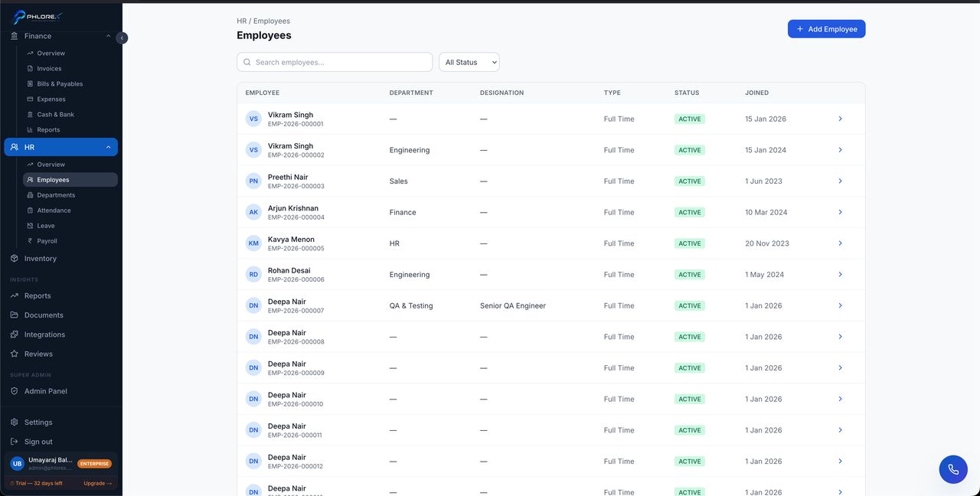This screenshot has width=980, height=496.
Task: Click employee ID EMP-2026-000010
Action: pyautogui.click(x=296, y=404)
